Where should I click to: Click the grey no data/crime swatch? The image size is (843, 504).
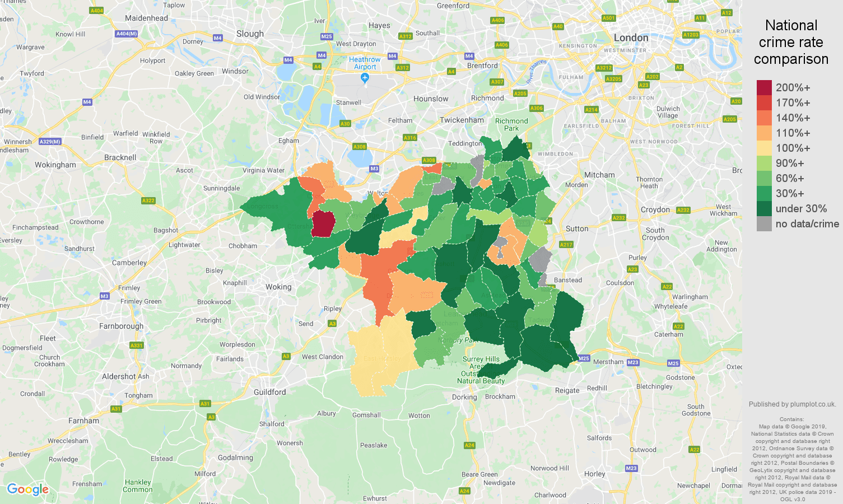(764, 224)
